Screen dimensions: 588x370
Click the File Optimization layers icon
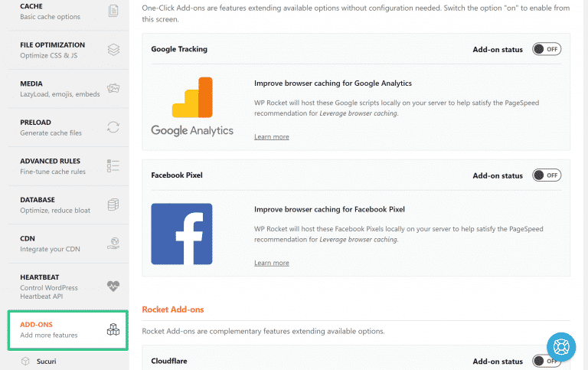click(113, 50)
